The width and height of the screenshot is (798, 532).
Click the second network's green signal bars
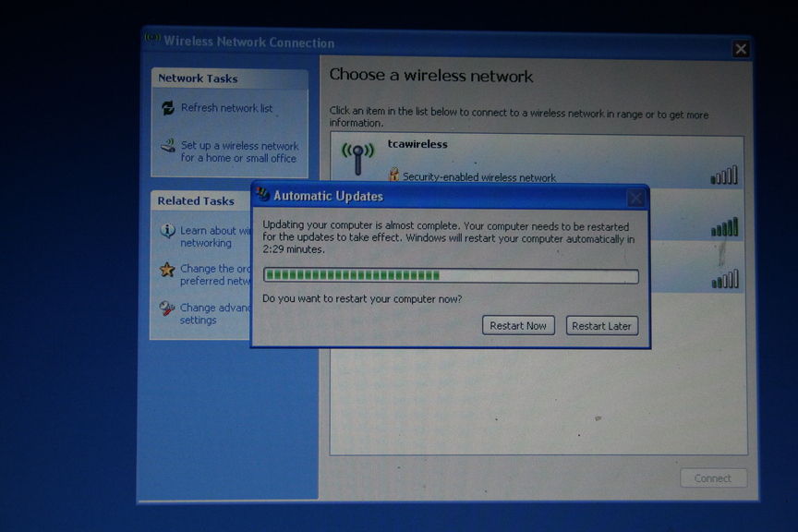coord(724,227)
